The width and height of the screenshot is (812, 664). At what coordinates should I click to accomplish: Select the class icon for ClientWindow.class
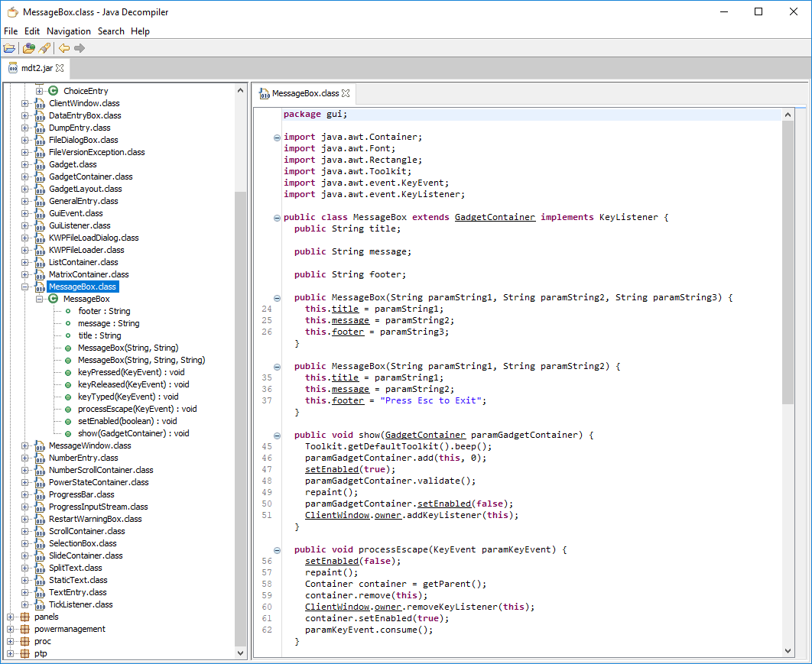(38, 103)
